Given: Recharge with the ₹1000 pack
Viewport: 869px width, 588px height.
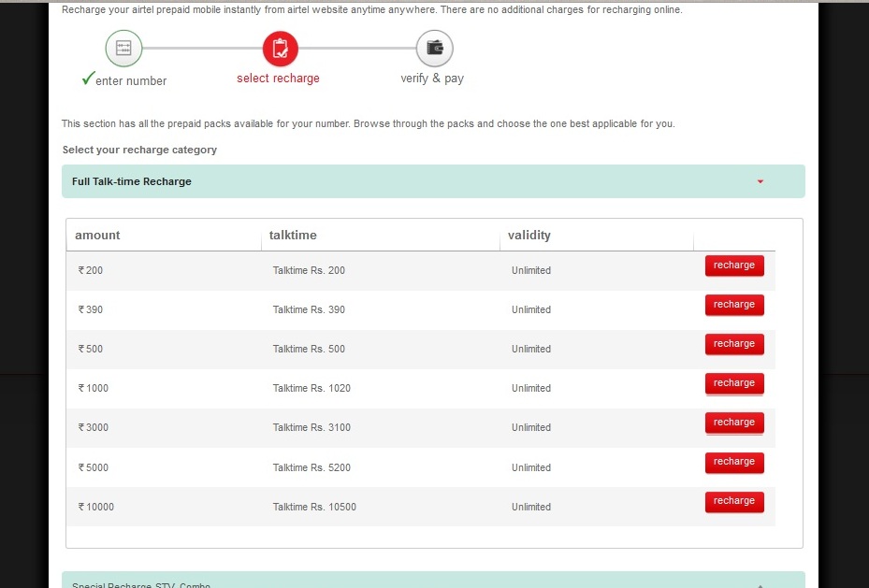Looking at the screenshot, I should [x=734, y=383].
